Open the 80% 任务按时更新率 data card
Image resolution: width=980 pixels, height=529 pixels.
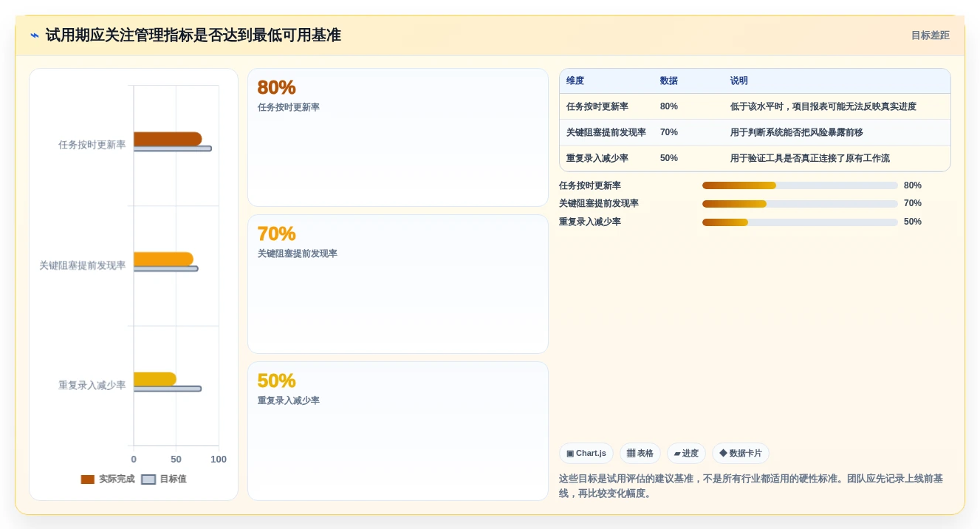pos(398,137)
